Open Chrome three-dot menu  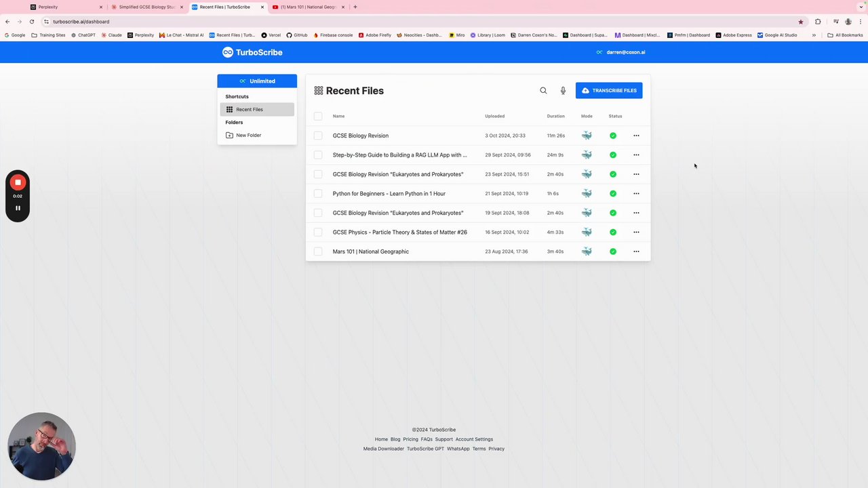861,22
